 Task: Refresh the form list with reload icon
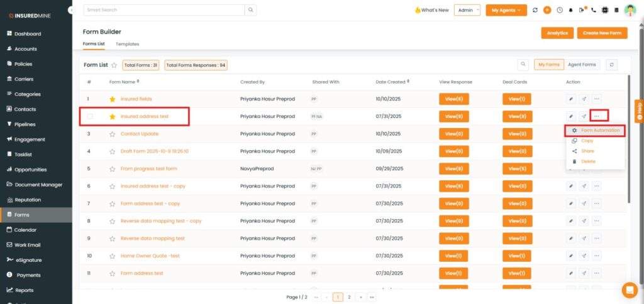(611, 65)
